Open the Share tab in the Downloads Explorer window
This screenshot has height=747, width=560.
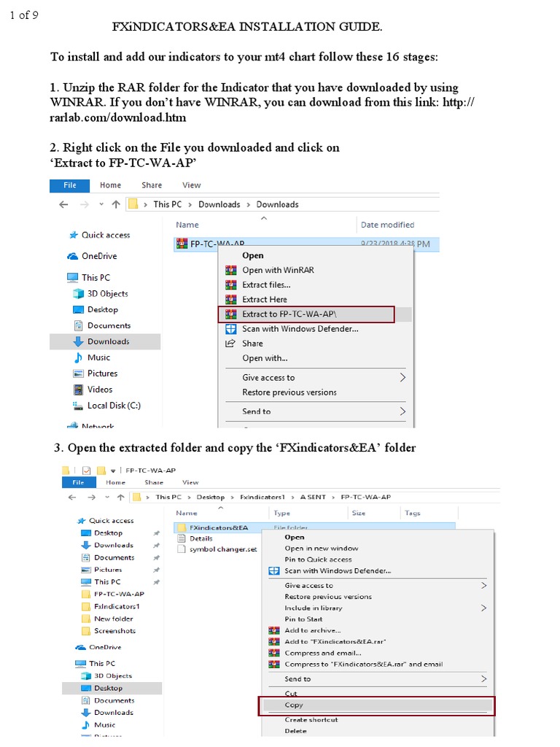click(x=152, y=185)
